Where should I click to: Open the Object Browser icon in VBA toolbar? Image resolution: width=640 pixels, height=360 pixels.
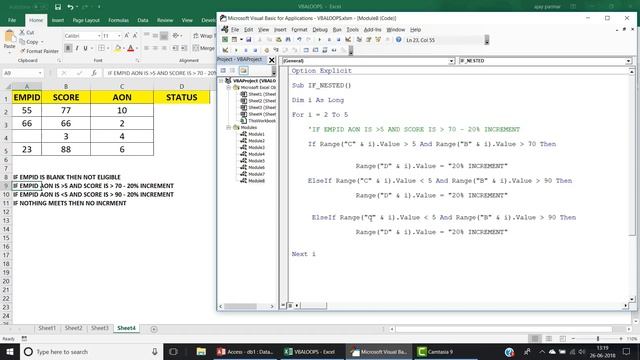click(378, 40)
